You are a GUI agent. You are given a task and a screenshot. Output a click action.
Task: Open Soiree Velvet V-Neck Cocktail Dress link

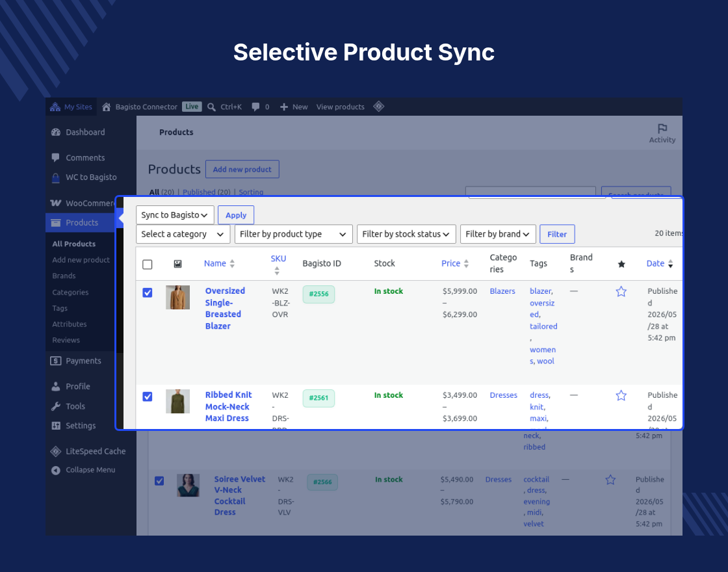tap(240, 496)
